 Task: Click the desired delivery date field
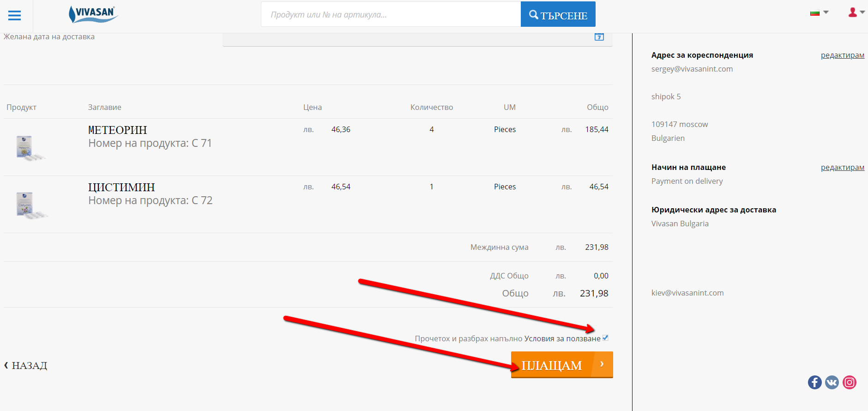[417, 39]
